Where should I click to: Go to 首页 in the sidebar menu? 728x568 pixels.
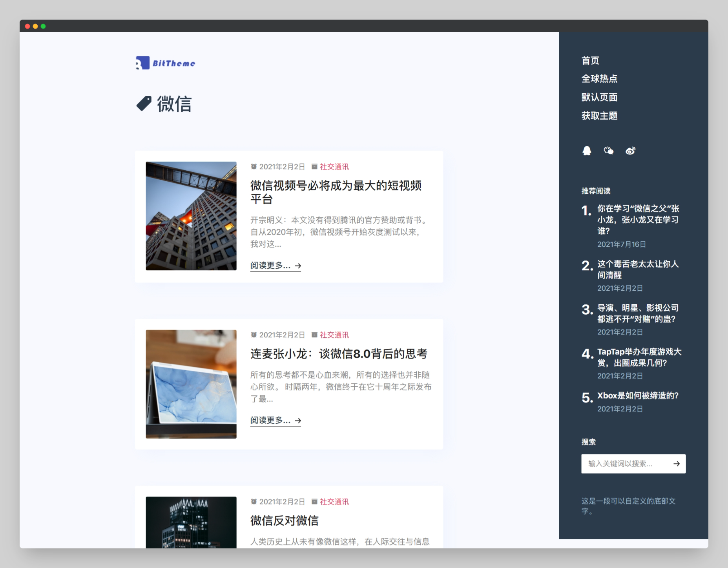click(x=590, y=60)
